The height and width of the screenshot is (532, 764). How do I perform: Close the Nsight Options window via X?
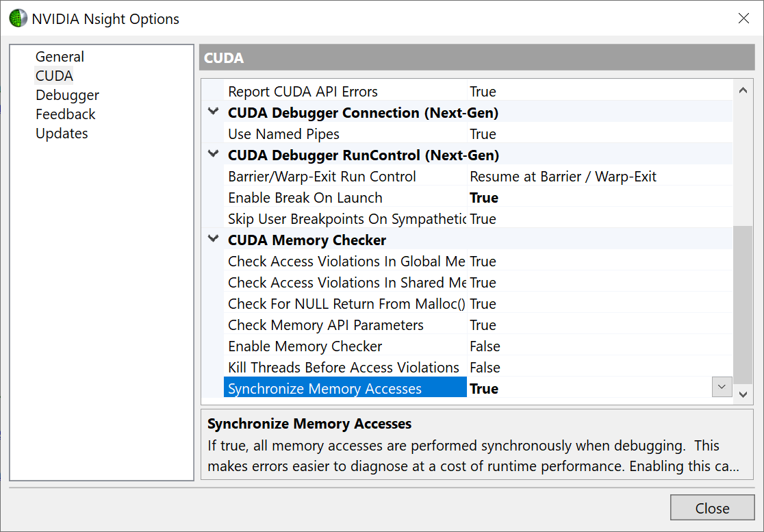(x=743, y=18)
